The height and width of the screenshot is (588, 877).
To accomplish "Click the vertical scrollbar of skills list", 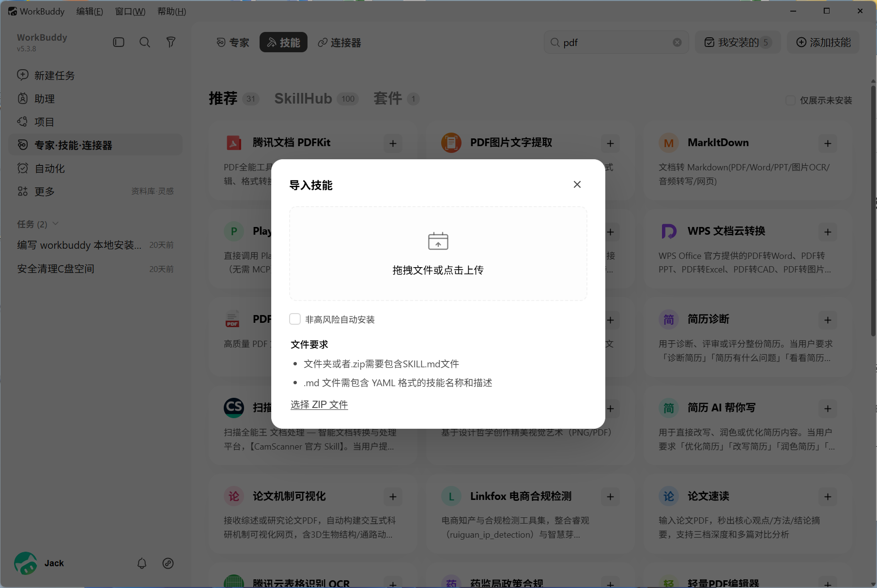I will pyautogui.click(x=873, y=211).
